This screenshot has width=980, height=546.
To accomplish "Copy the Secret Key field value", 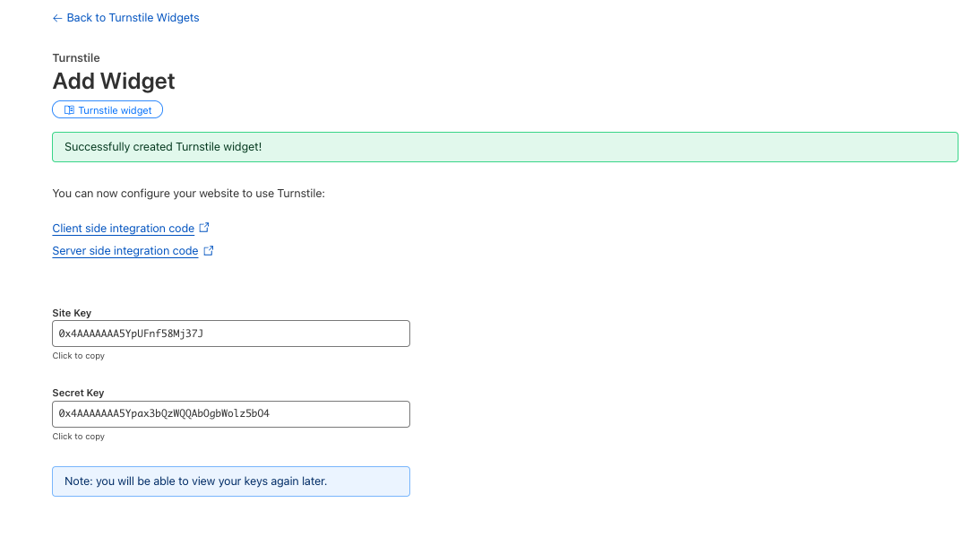I will 231,414.
